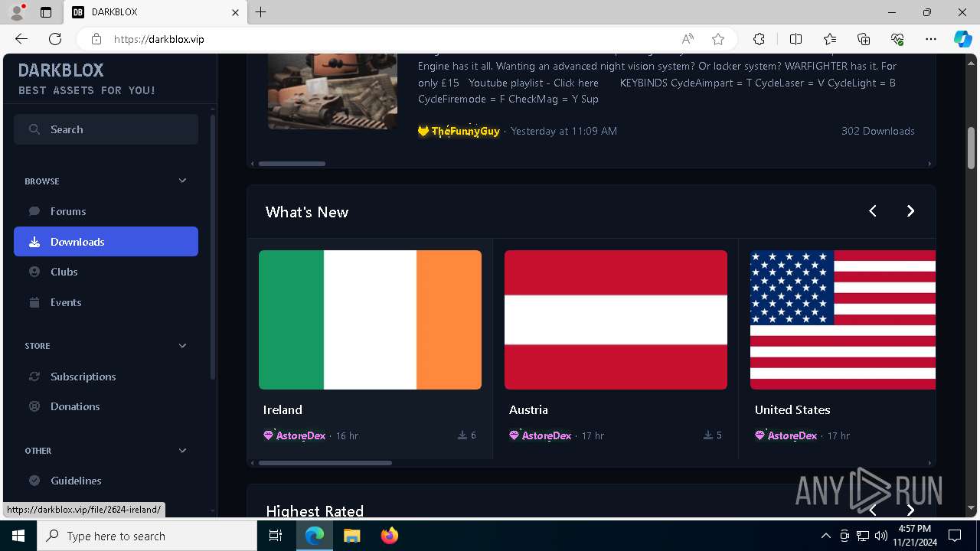The height and width of the screenshot is (551, 980).
Task: Launch Firefox from taskbar
Action: point(389,536)
